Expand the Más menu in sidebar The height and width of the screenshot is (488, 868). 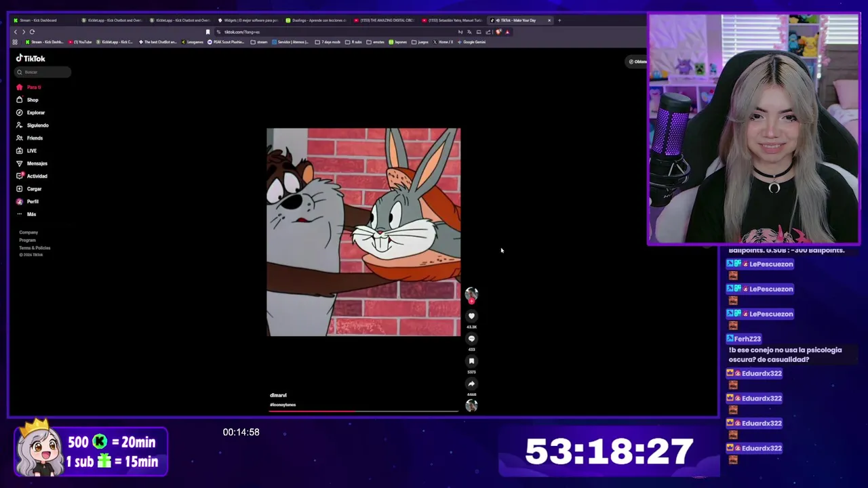(x=26, y=214)
